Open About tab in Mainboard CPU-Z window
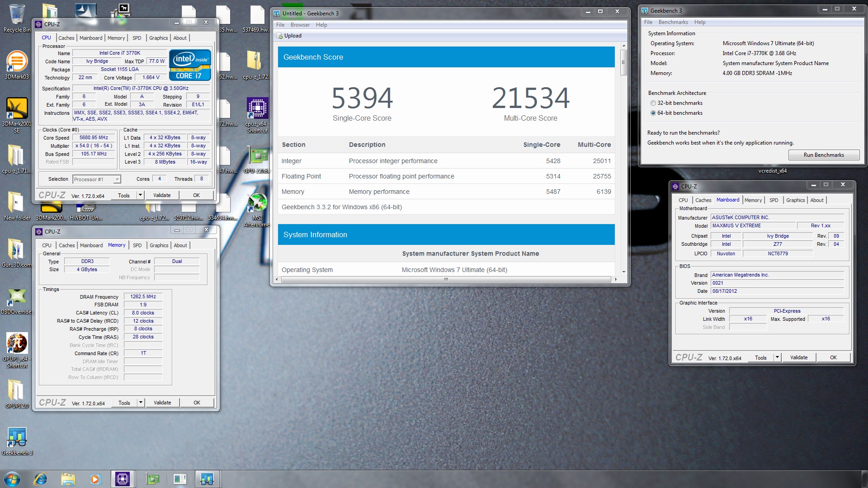The image size is (868, 488). (817, 200)
